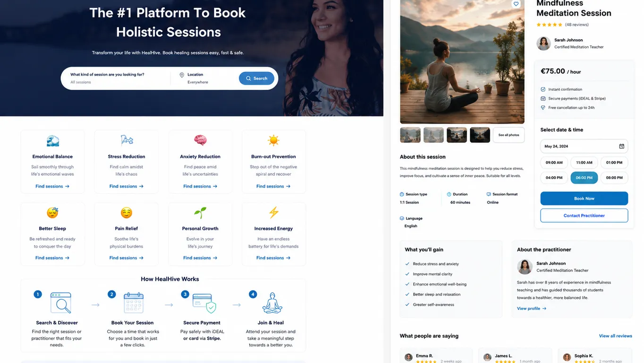Click the Book Now button
This screenshot has width=644, height=363.
click(x=584, y=199)
